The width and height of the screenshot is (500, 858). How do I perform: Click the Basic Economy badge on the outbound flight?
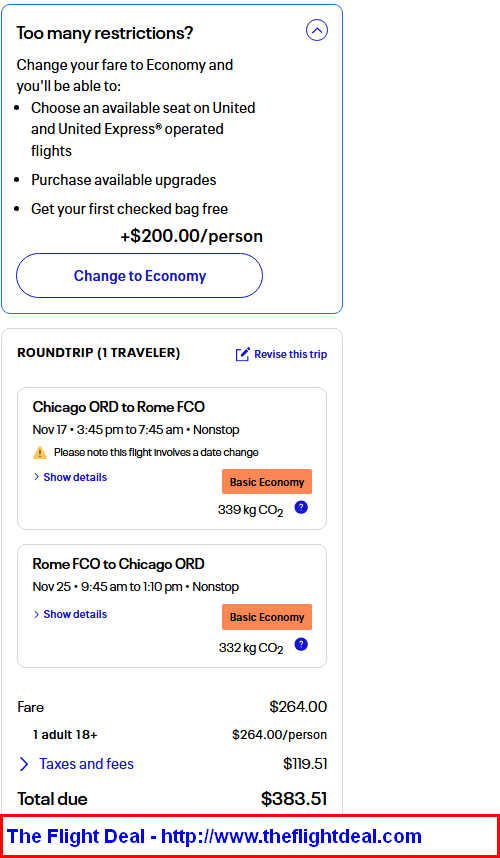(267, 482)
